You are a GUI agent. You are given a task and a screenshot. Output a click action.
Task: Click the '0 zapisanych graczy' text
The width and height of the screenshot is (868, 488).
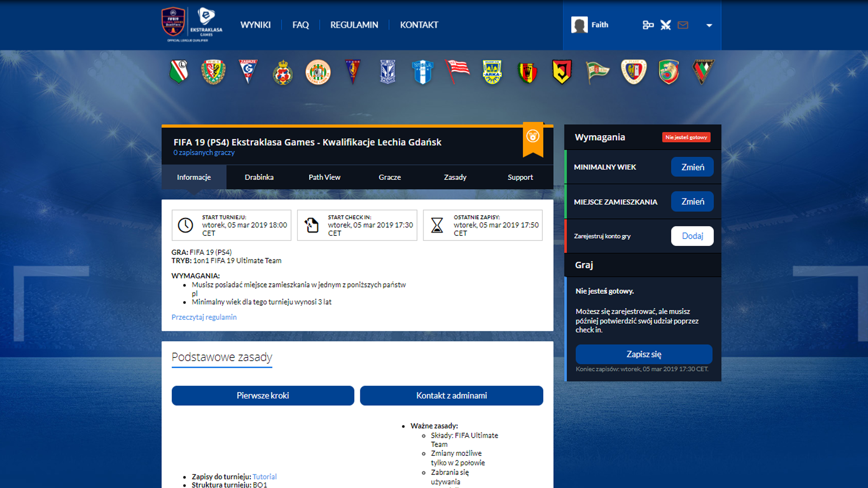[x=204, y=153]
